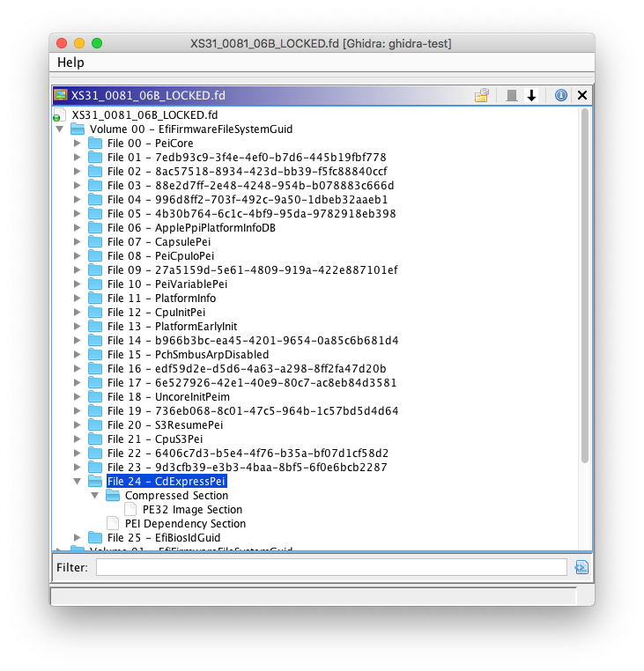The width and height of the screenshot is (644, 671).
Task: Click folder icon of File 00 - PeiCore
Action: (95, 143)
